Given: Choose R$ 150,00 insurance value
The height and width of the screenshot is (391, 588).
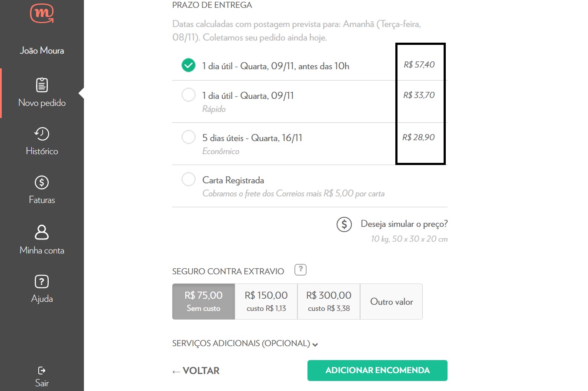Looking at the screenshot, I should (x=266, y=301).
